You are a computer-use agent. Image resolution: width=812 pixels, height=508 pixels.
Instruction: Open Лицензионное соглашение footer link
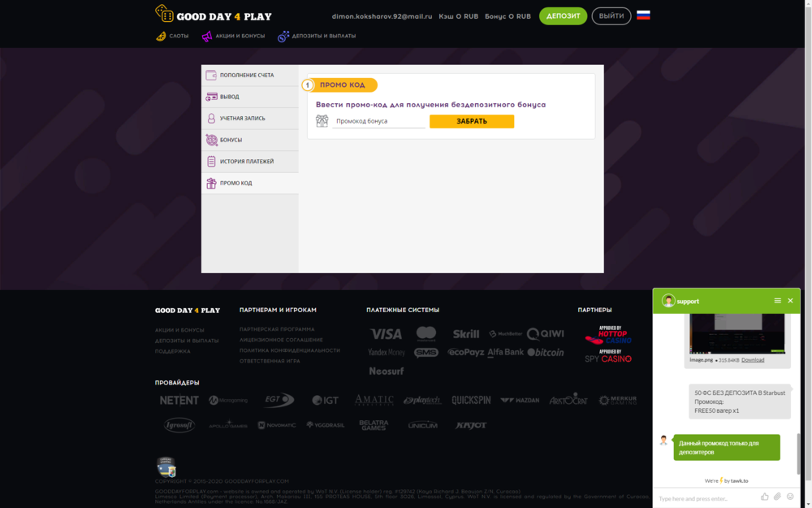tap(281, 340)
